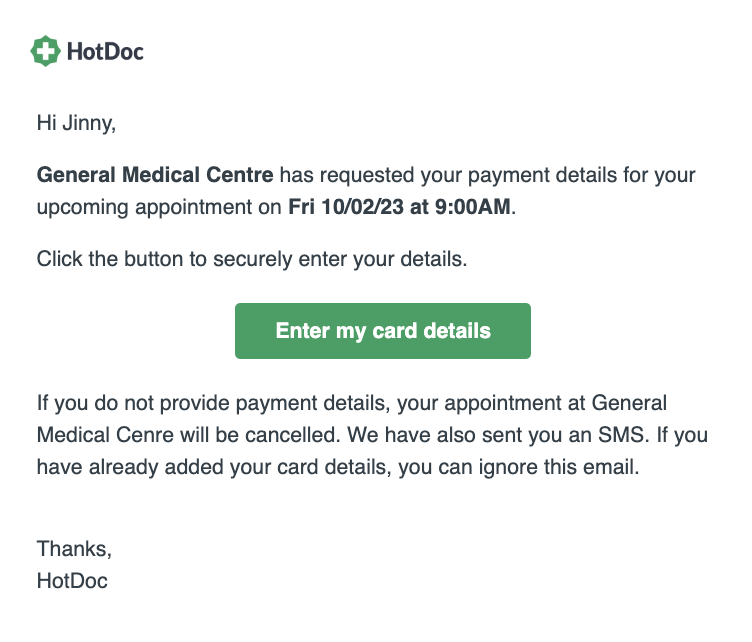Click the bold General Medical Centre name

point(155,175)
